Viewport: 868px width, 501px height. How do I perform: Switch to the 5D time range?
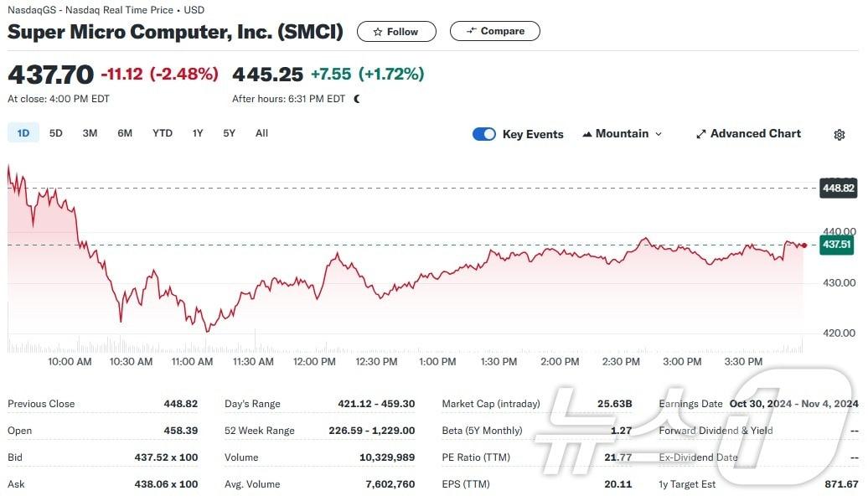56,133
